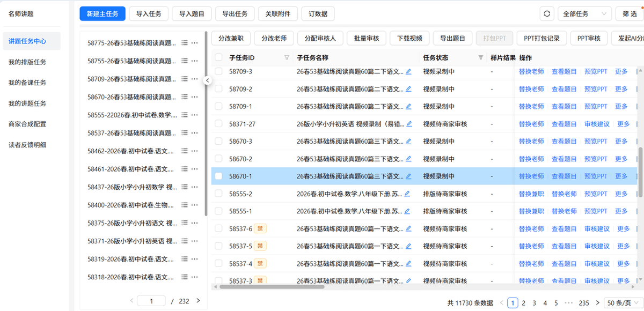Edit subtask 58670-1 name via pencil icon

pos(409,176)
